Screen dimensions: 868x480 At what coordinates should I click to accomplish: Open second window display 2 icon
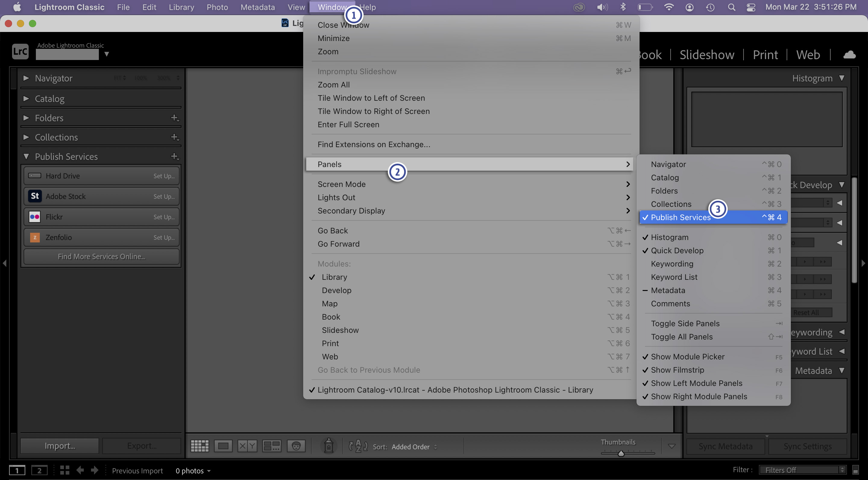pos(39,470)
